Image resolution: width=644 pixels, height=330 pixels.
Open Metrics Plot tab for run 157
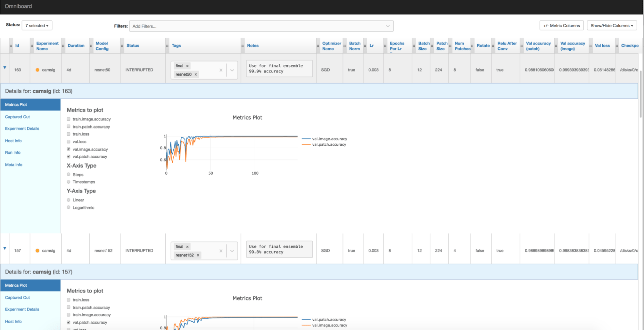pyautogui.click(x=31, y=285)
